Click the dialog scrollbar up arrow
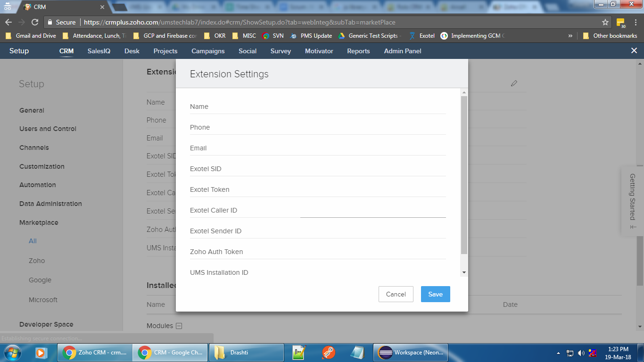The width and height of the screenshot is (644, 362). (x=464, y=93)
